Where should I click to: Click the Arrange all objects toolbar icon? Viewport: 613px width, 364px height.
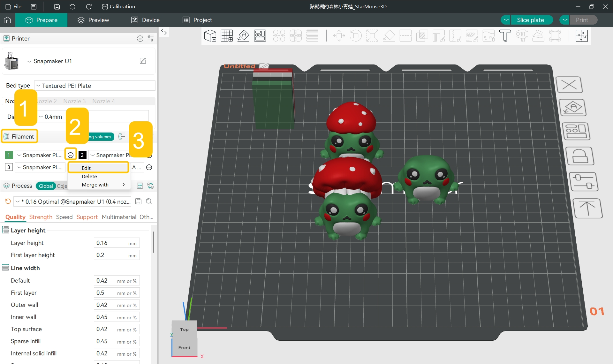260,36
